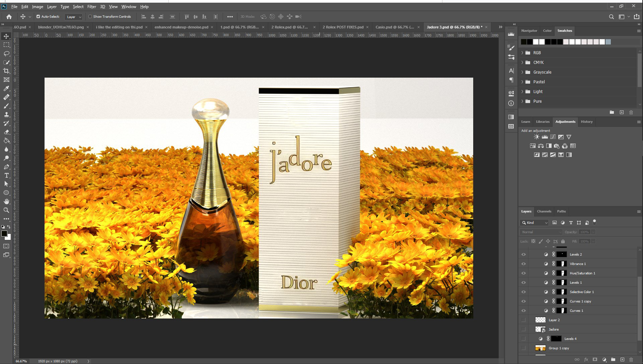
Task: Select the Move tool in left toolbar
Action: [6, 36]
